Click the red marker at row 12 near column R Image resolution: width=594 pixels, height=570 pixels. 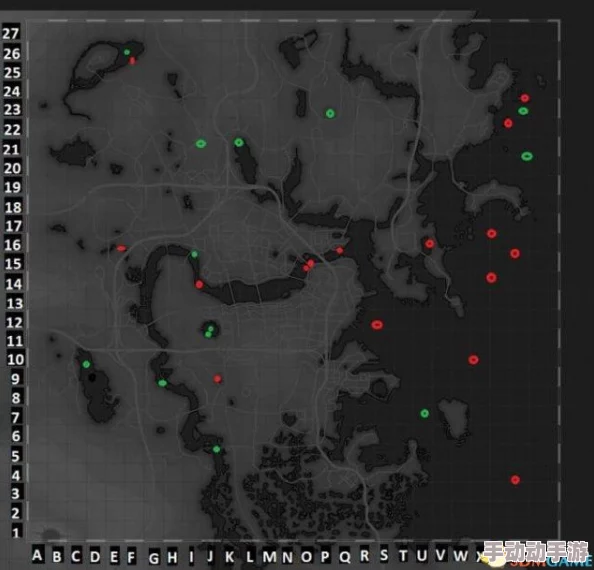coord(377,325)
